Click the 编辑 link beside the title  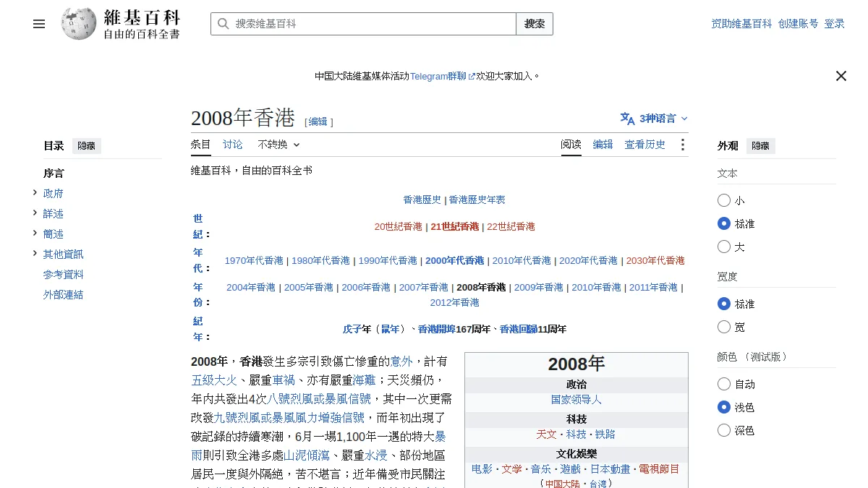318,121
